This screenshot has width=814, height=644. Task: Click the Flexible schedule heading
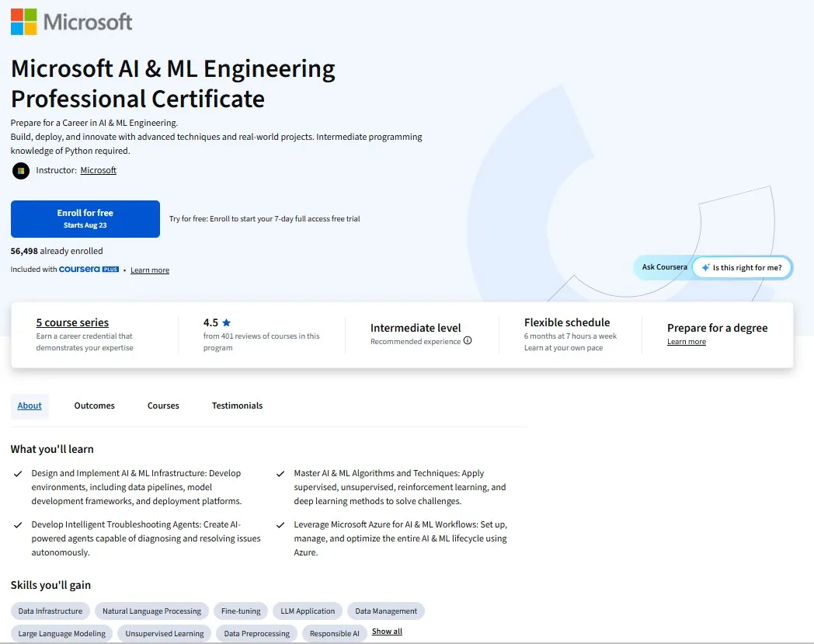tap(567, 322)
